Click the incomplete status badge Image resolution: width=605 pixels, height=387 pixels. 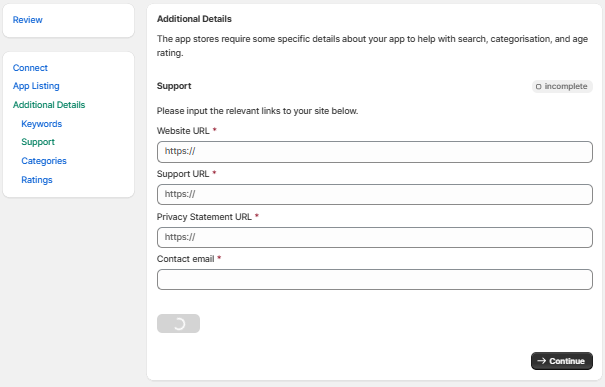click(x=562, y=86)
